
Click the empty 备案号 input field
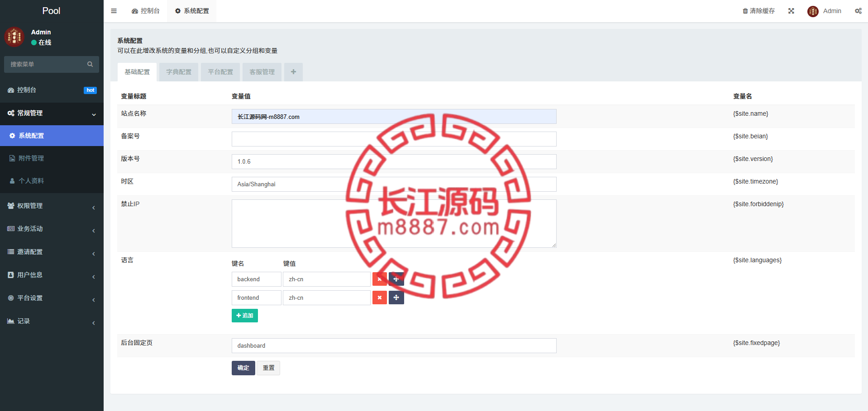tap(394, 139)
